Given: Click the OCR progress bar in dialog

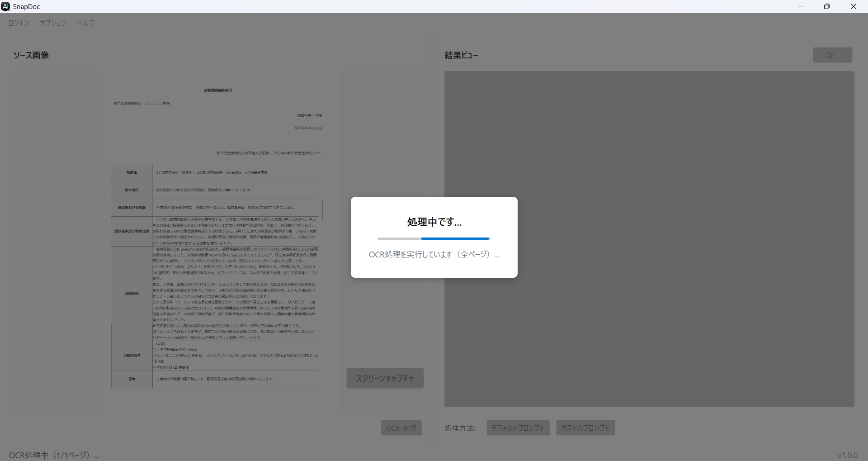Looking at the screenshot, I should coord(434,238).
